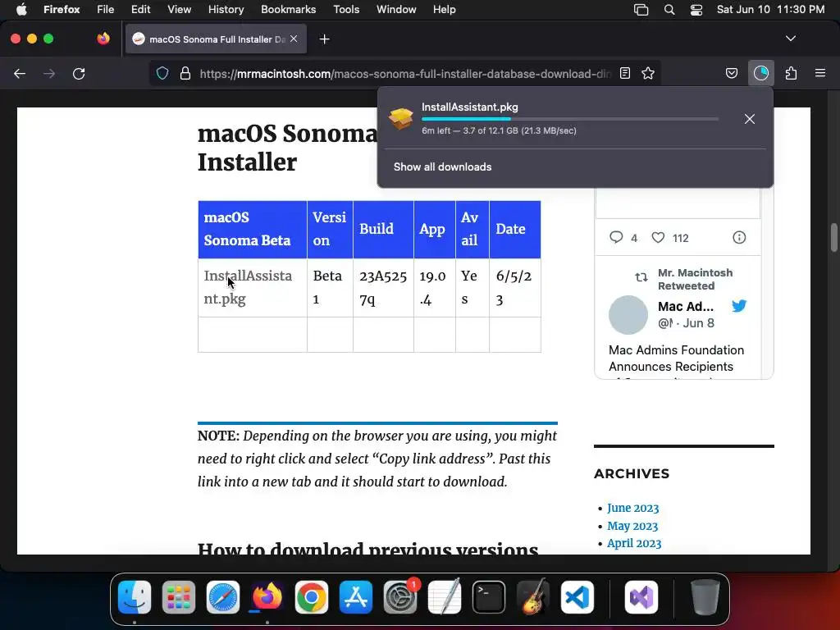Open Launchpad from the dock
This screenshot has height=630, width=840.
[x=178, y=597]
